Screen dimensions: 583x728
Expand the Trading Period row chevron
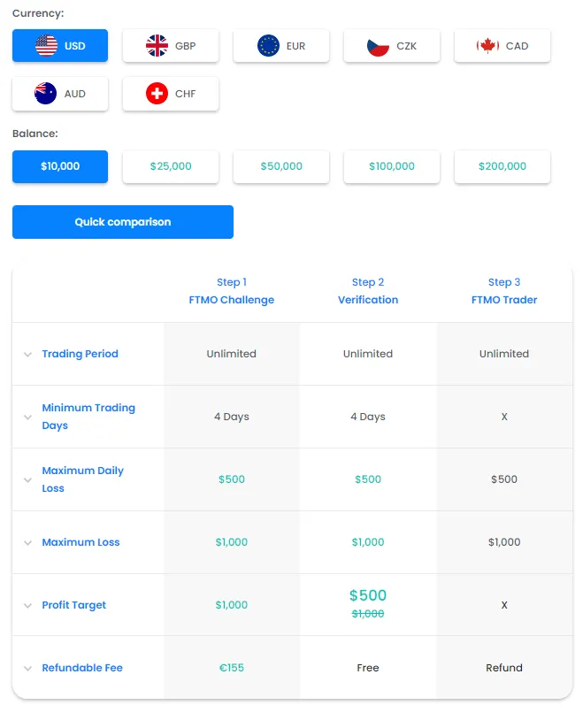tap(27, 354)
